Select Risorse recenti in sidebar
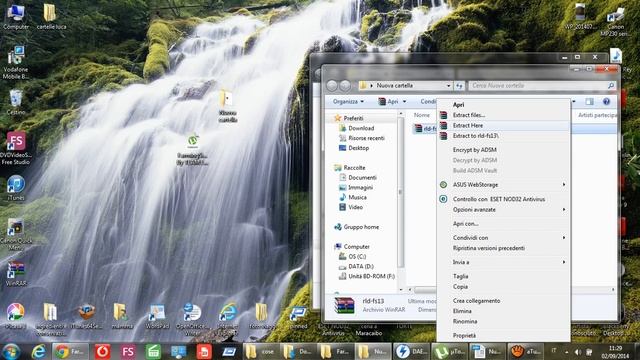 point(362,138)
